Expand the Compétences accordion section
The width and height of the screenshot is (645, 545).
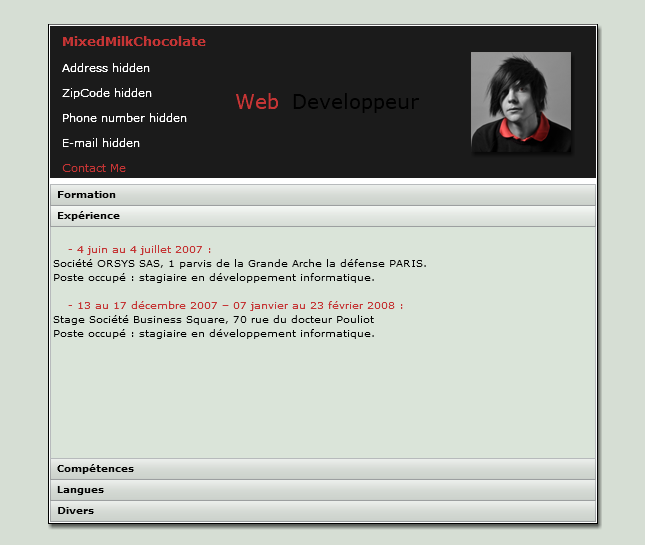(x=323, y=469)
